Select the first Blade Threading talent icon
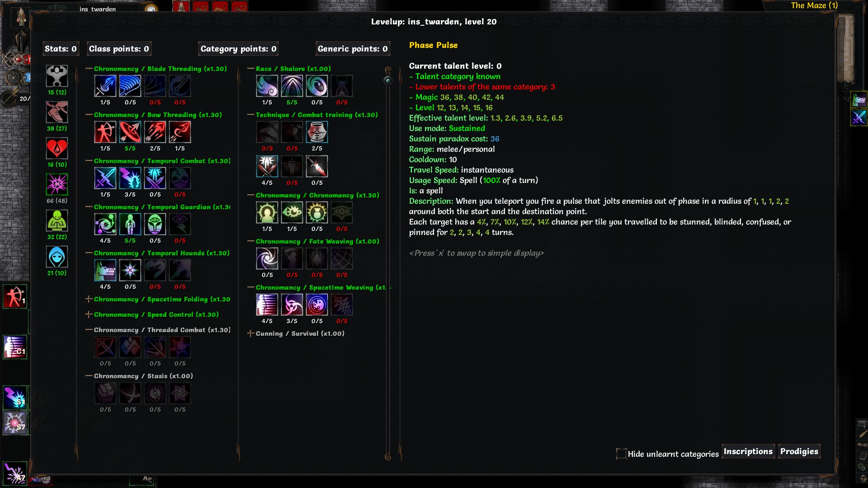This screenshot has width=868, height=488. pyautogui.click(x=105, y=86)
